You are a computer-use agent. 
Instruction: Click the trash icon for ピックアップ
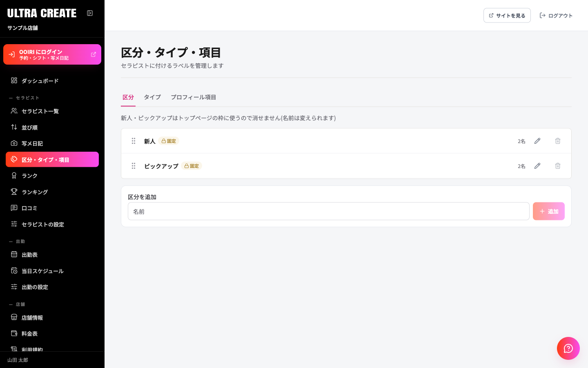[558, 166]
